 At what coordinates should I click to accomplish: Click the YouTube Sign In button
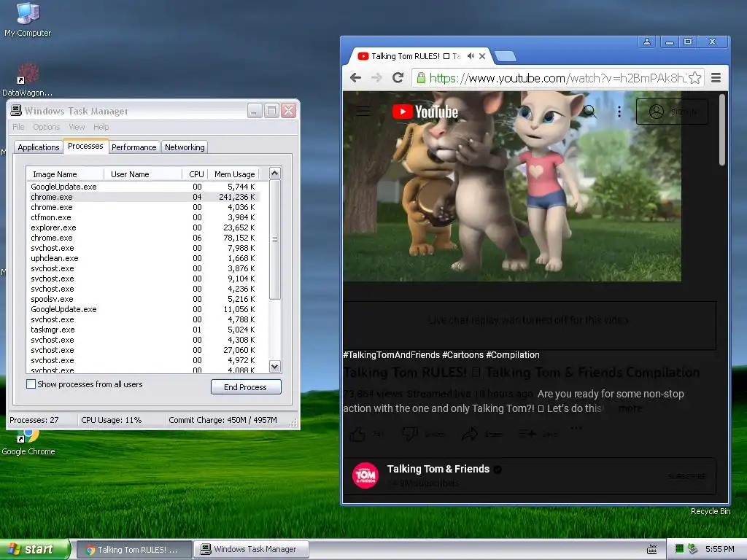pyautogui.click(x=672, y=112)
